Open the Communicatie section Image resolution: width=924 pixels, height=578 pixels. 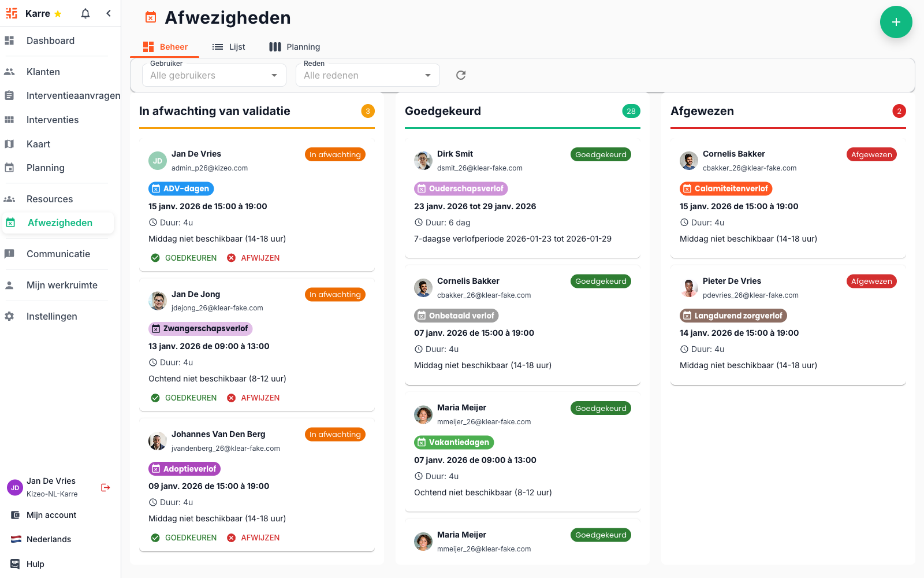coord(58,254)
